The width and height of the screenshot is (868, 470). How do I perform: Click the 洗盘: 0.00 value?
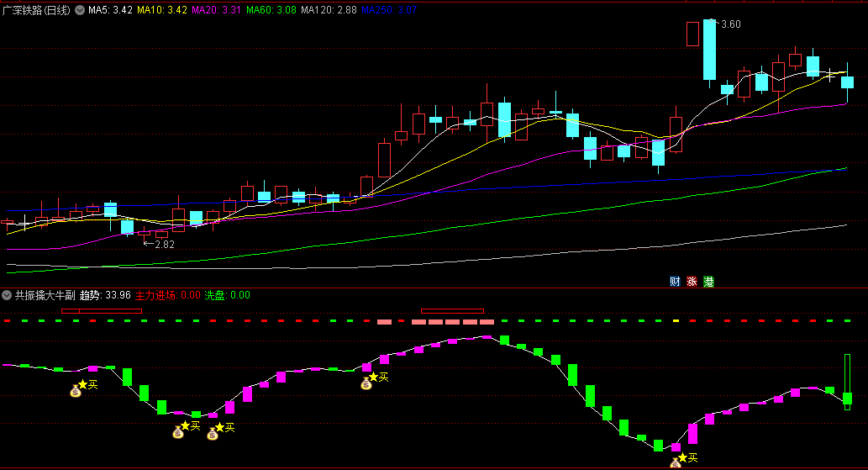[x=228, y=295]
